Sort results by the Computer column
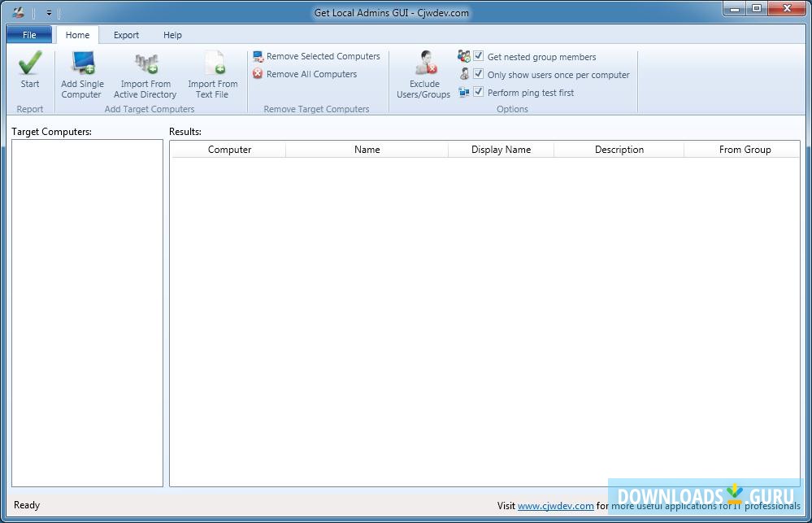Screen dimensions: 812x523 (x=229, y=149)
